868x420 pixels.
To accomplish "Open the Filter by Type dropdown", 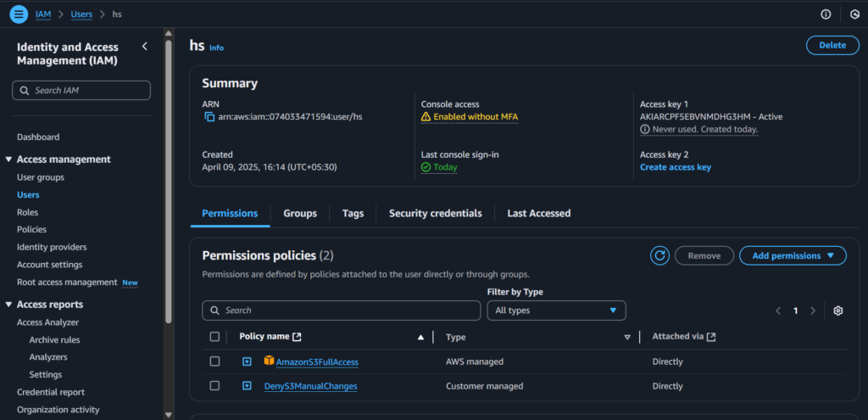I will point(556,311).
